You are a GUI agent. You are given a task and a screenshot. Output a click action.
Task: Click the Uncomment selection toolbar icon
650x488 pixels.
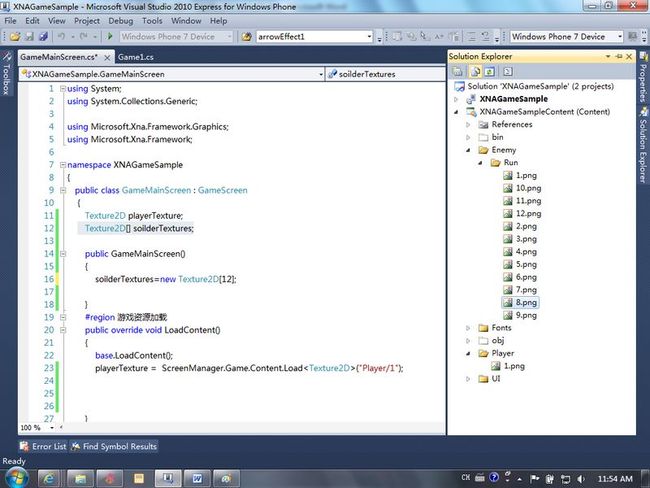(x=485, y=36)
